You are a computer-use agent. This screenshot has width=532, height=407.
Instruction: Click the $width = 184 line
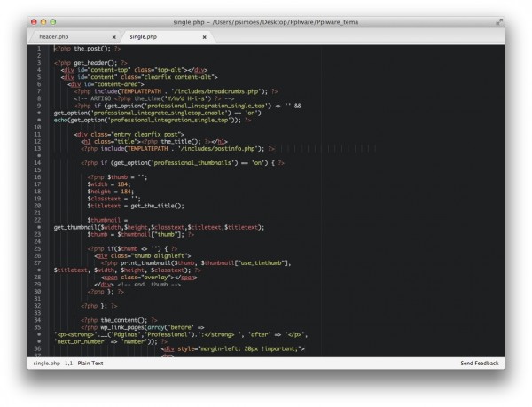[108, 184]
